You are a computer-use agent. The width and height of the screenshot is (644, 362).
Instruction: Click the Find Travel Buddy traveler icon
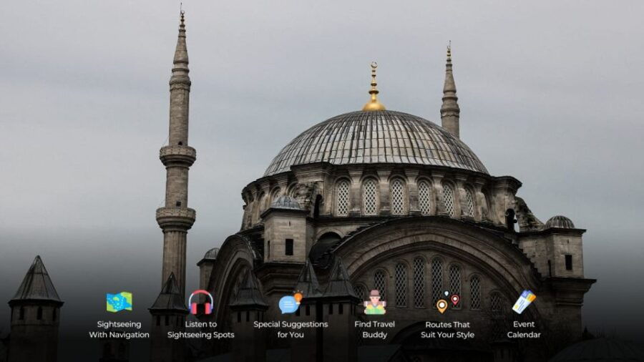[x=374, y=303]
